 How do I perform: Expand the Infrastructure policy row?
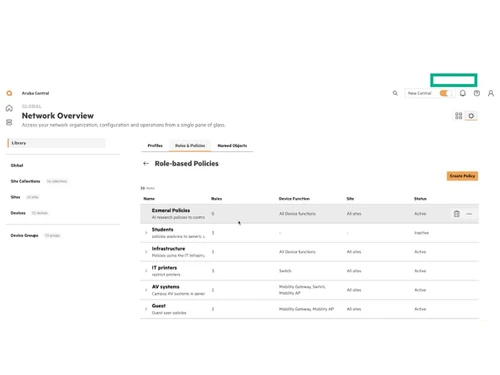146,252
